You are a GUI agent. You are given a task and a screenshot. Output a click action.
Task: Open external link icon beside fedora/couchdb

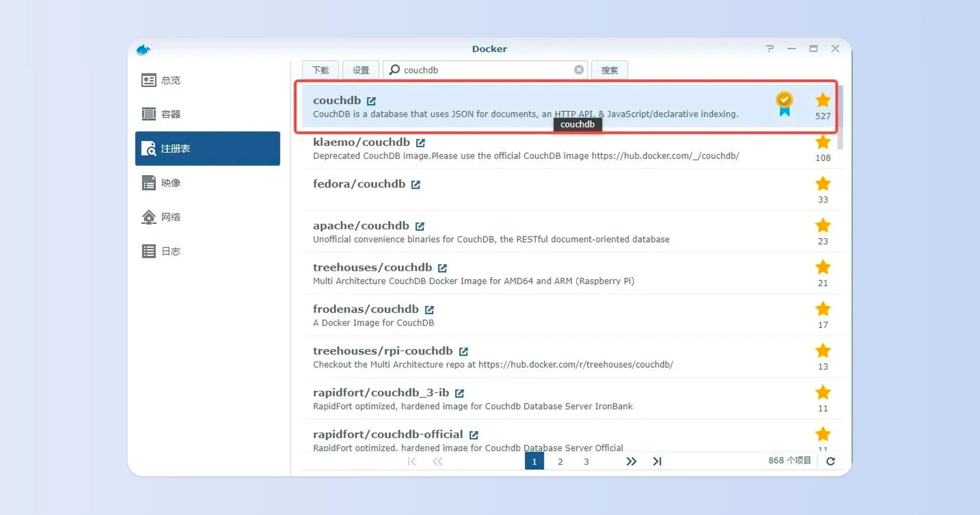415,185
